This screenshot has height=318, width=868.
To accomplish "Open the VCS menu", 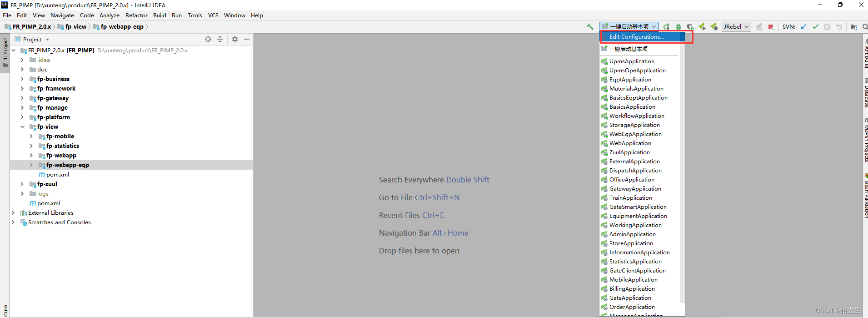I will pos(213,15).
